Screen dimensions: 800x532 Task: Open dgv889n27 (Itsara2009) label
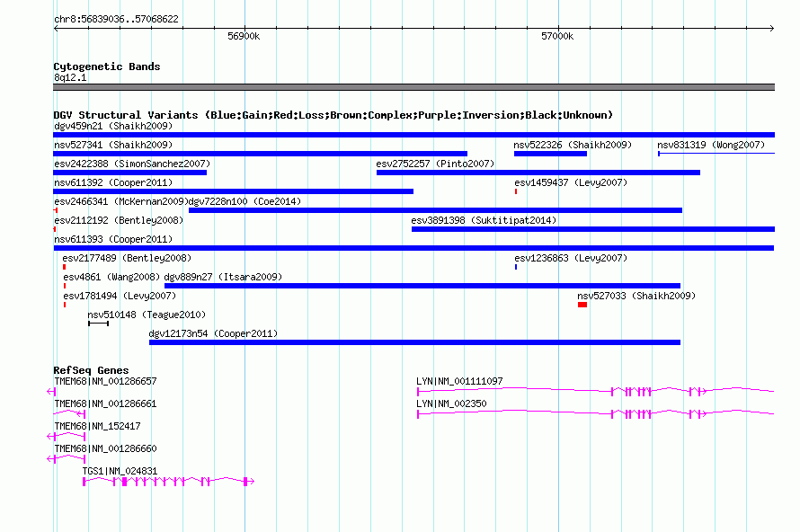pos(223,277)
